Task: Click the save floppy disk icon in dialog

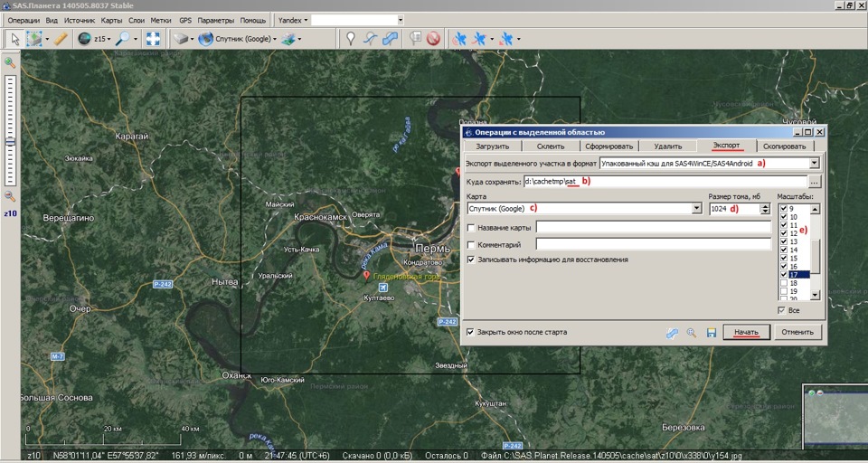Action: click(x=712, y=333)
